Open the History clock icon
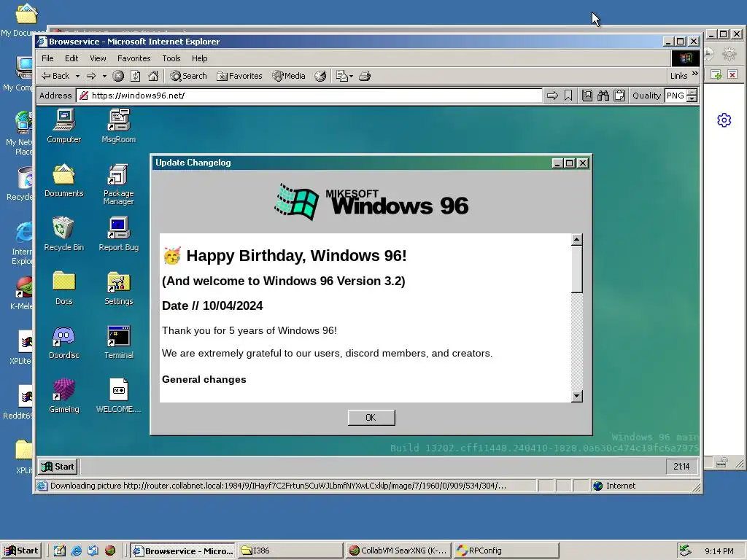This screenshot has height=560, width=747. [x=321, y=76]
